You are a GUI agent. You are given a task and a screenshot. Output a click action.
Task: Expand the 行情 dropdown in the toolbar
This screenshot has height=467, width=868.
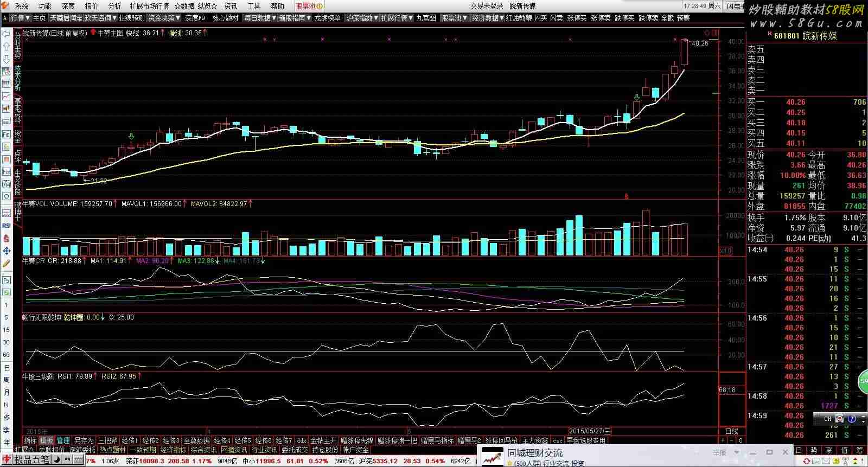tap(20, 18)
